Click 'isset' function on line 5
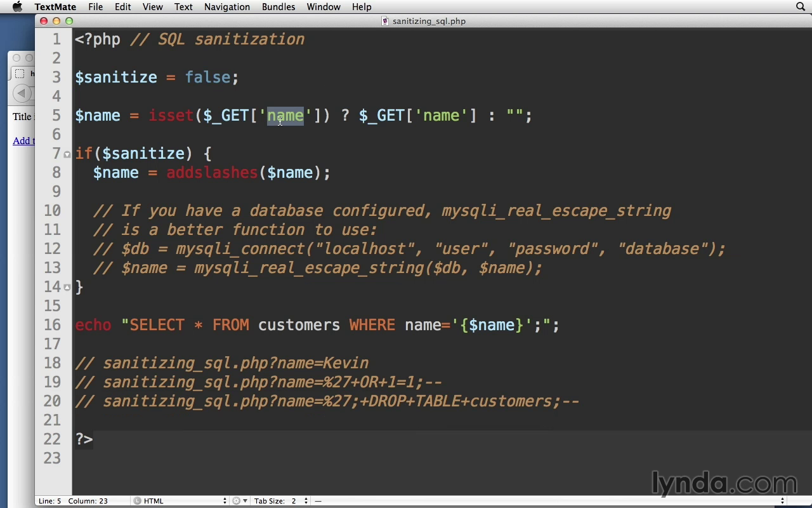 171,116
